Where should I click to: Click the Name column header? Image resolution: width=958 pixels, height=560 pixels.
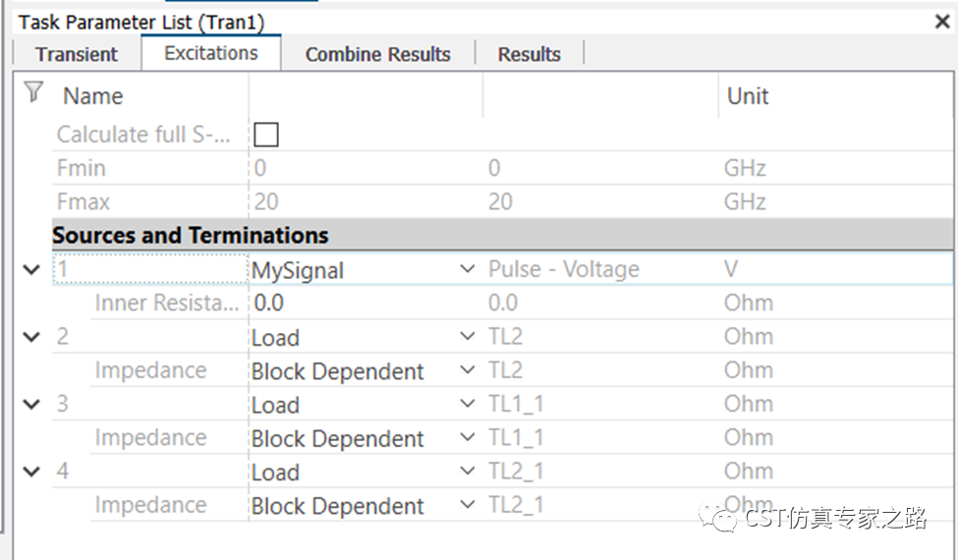pos(93,96)
